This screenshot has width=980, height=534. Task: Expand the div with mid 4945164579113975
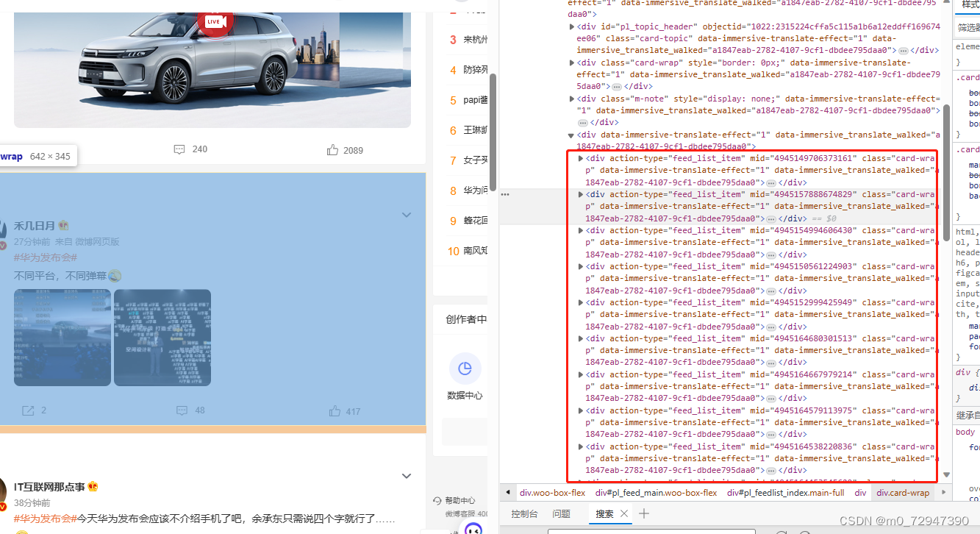click(x=581, y=410)
